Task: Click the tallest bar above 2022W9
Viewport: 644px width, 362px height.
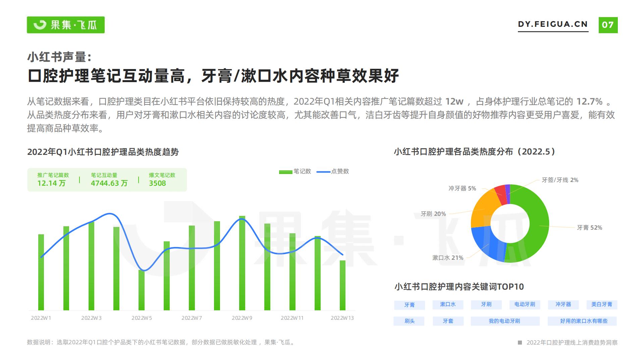Action: click(242, 263)
